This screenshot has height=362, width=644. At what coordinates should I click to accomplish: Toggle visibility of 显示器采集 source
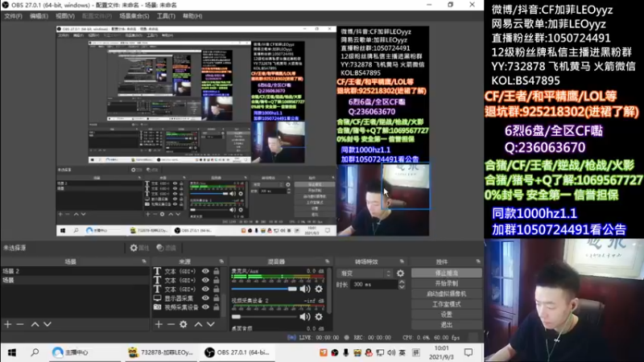(205, 298)
